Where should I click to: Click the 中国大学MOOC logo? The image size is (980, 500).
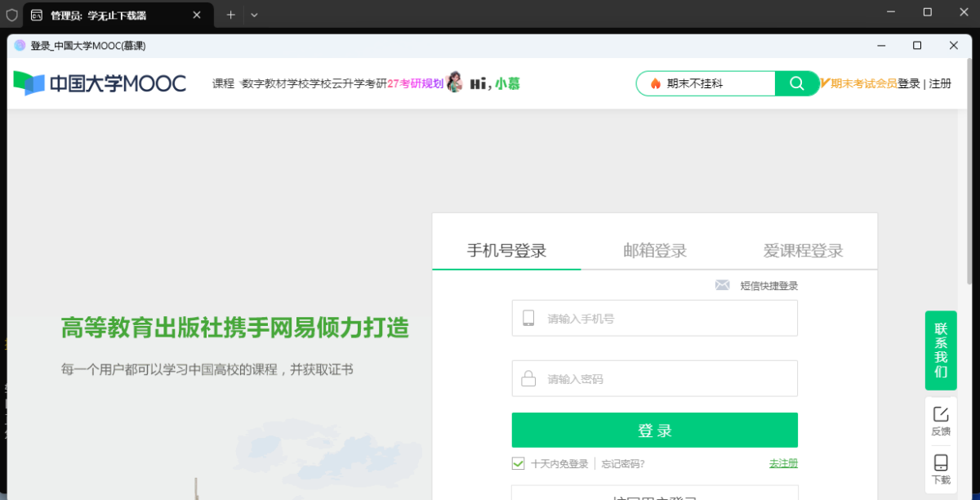pos(98,83)
